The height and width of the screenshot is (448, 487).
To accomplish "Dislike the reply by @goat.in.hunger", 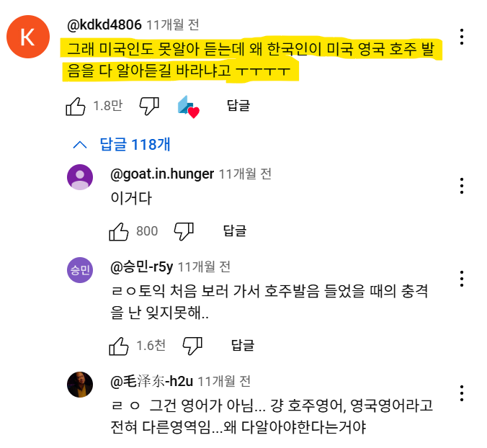I will click(184, 231).
